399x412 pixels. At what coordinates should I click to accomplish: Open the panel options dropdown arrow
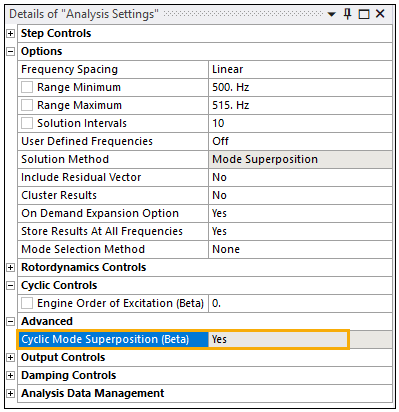coord(331,14)
